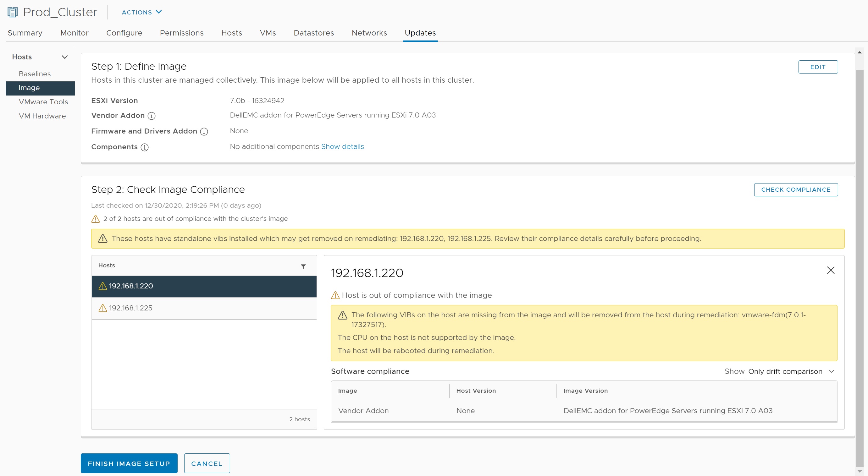
Task: Open the ACTIONS dropdown menu
Action: pyautogui.click(x=141, y=13)
